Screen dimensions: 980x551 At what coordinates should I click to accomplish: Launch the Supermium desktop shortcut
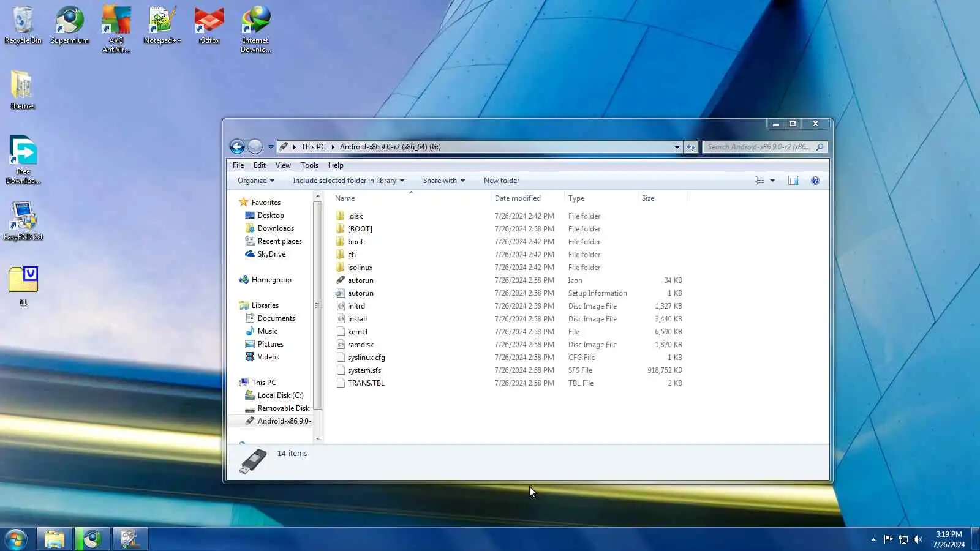(x=70, y=26)
